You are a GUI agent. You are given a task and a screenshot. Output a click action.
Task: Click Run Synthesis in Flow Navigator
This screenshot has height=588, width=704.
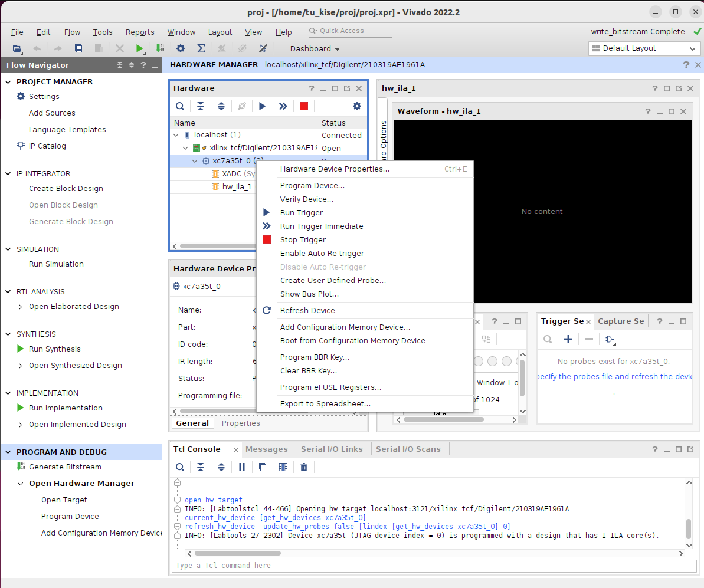pyautogui.click(x=54, y=349)
